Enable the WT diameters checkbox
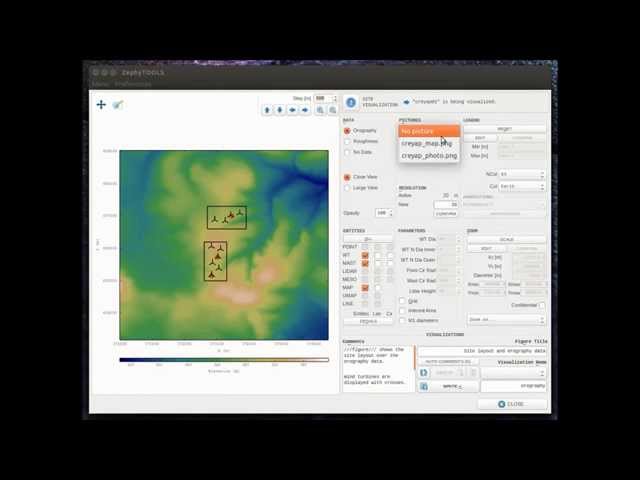This screenshot has height=480, width=640. click(402, 321)
